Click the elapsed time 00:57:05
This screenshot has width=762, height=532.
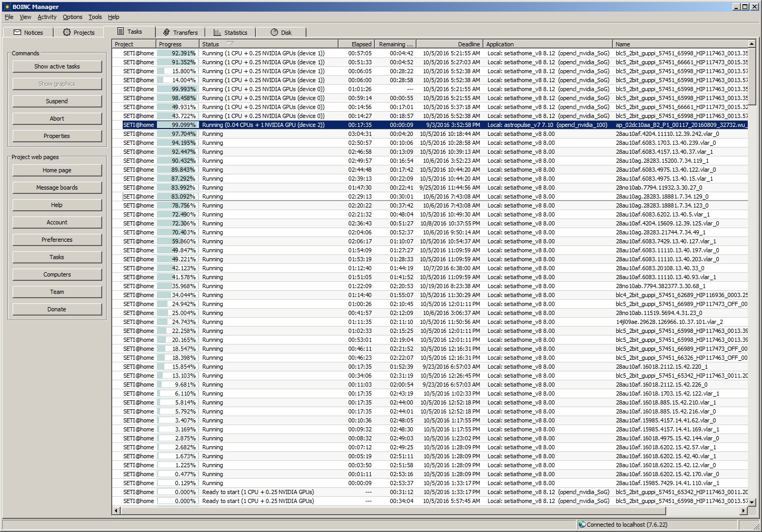coord(360,53)
